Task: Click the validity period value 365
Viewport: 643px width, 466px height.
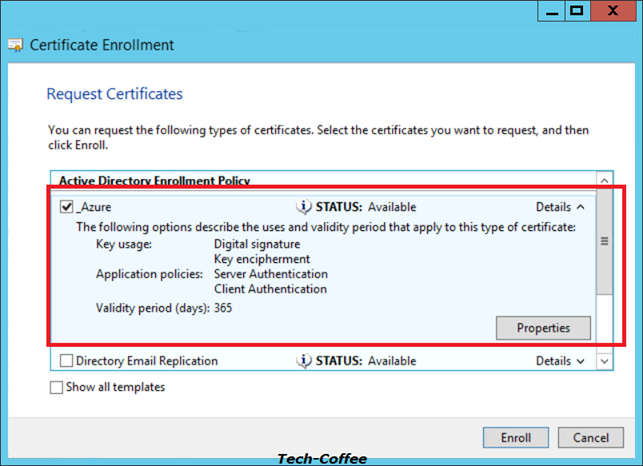Action: [223, 308]
